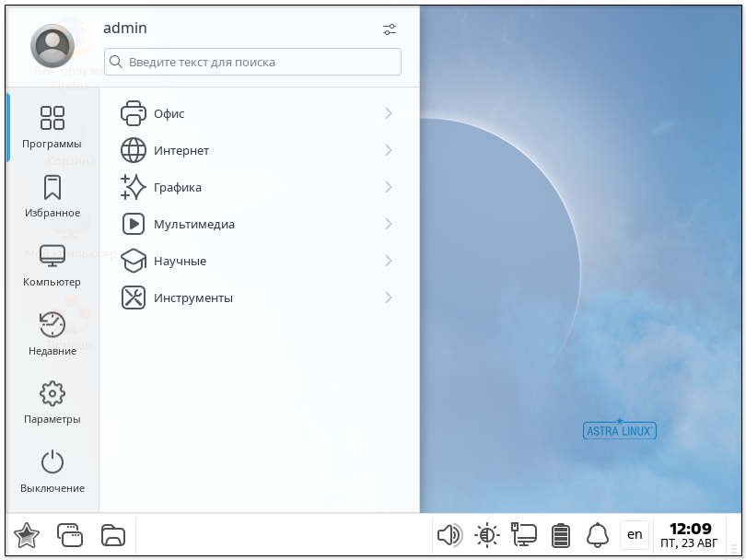Select the Графика label
Screen dimensions: 746x560
point(178,188)
